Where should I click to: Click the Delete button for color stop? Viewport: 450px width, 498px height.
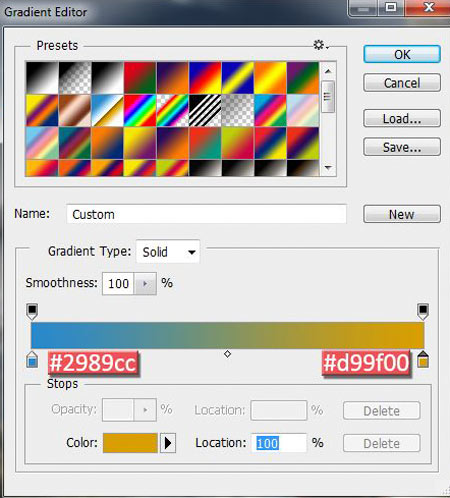(382, 443)
